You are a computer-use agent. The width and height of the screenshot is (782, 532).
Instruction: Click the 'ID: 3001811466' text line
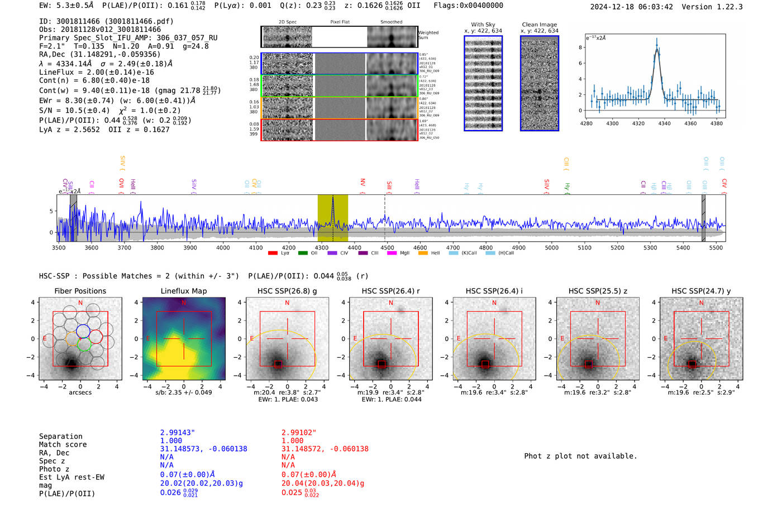106,21
